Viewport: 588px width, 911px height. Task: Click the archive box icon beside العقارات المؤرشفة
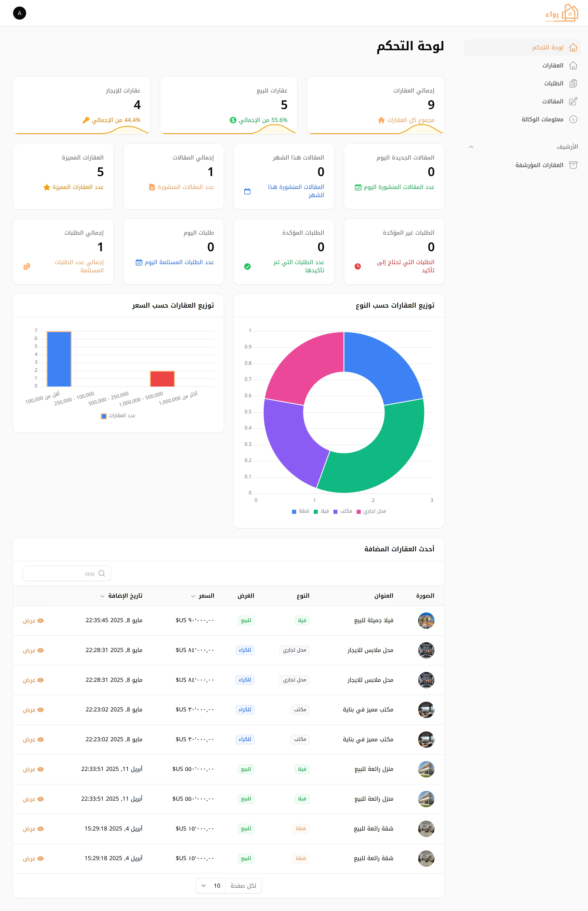pos(573,165)
